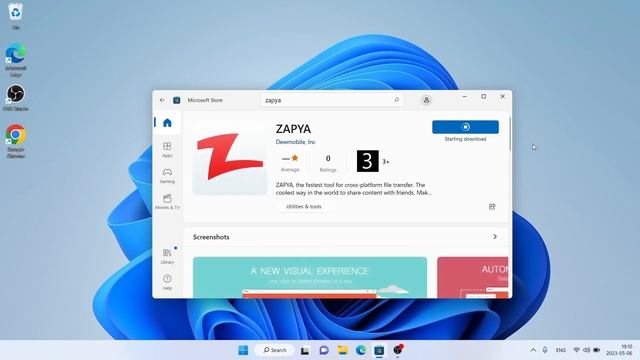Select Utilities & tools category tag
This screenshot has width=640, height=360.
(304, 207)
